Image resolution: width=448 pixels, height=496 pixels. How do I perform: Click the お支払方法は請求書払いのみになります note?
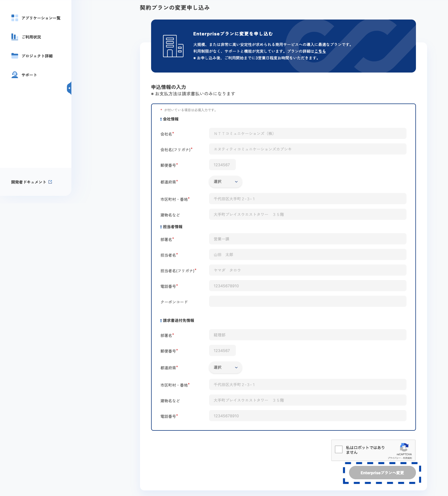tap(193, 94)
